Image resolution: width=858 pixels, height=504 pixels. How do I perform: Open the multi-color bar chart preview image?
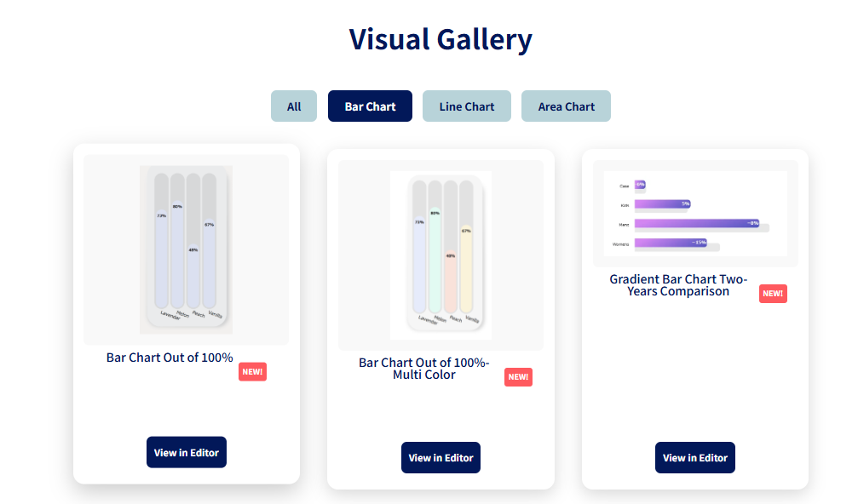441,255
